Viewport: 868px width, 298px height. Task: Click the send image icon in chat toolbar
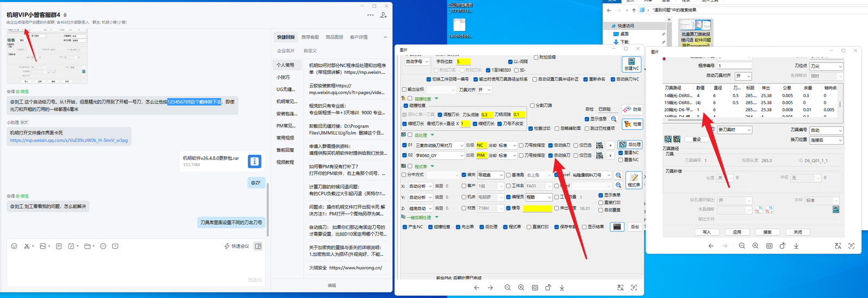pyautogui.click(x=43, y=246)
